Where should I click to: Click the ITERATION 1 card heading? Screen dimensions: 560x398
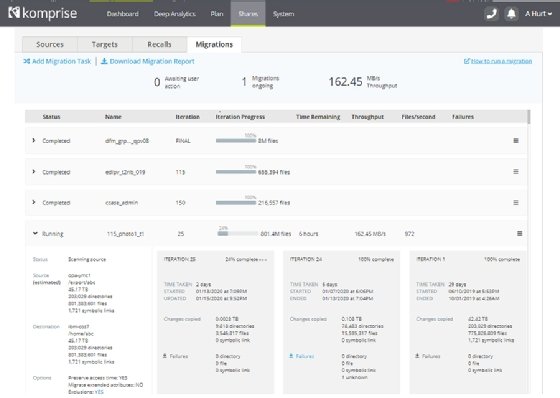(x=431, y=259)
